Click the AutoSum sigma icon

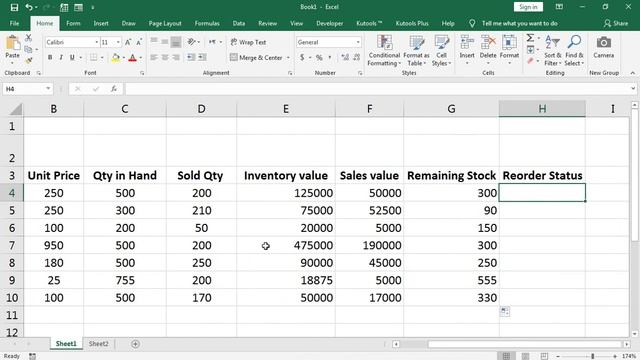point(530,38)
